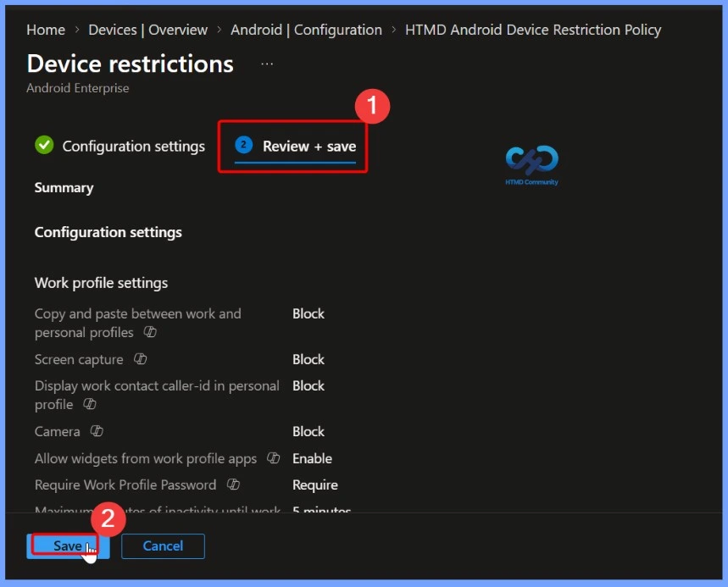Click the green checkmark on Configuration settings
The image size is (728, 587).
(x=44, y=145)
